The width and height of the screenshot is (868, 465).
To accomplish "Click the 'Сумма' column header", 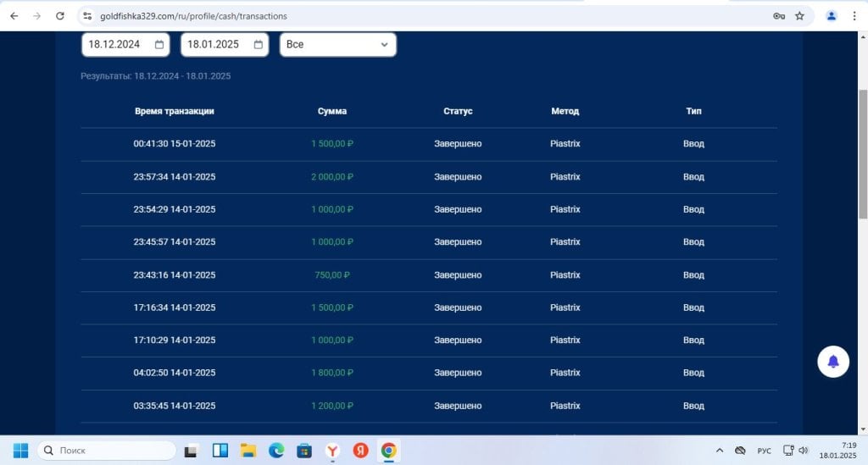I will 332,111.
